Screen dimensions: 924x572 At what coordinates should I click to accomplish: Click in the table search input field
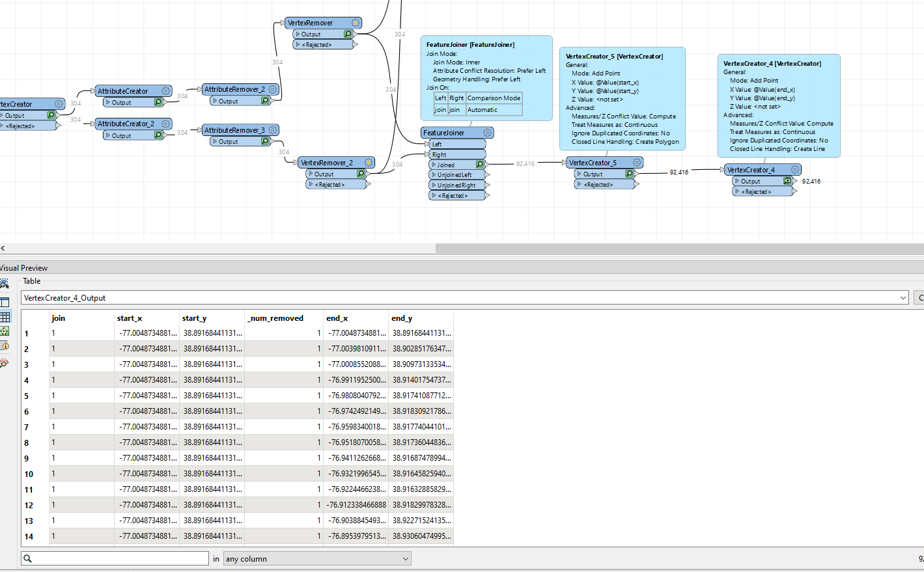(x=115, y=558)
